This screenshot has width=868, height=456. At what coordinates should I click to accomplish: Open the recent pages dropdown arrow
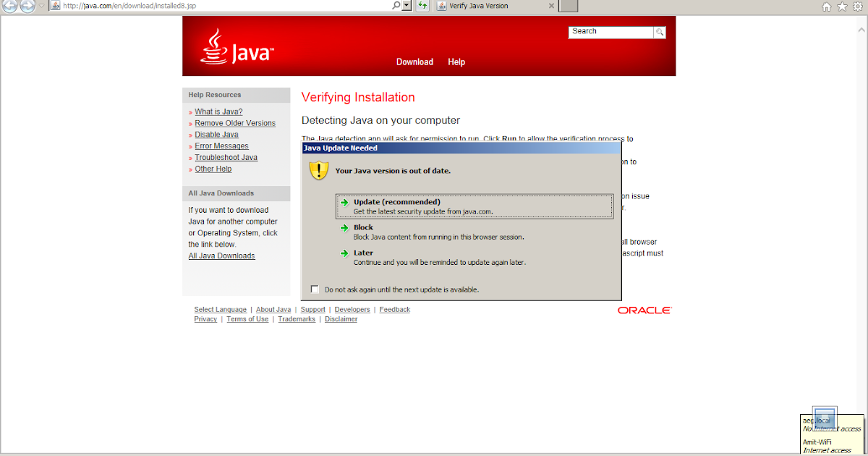(x=41, y=6)
